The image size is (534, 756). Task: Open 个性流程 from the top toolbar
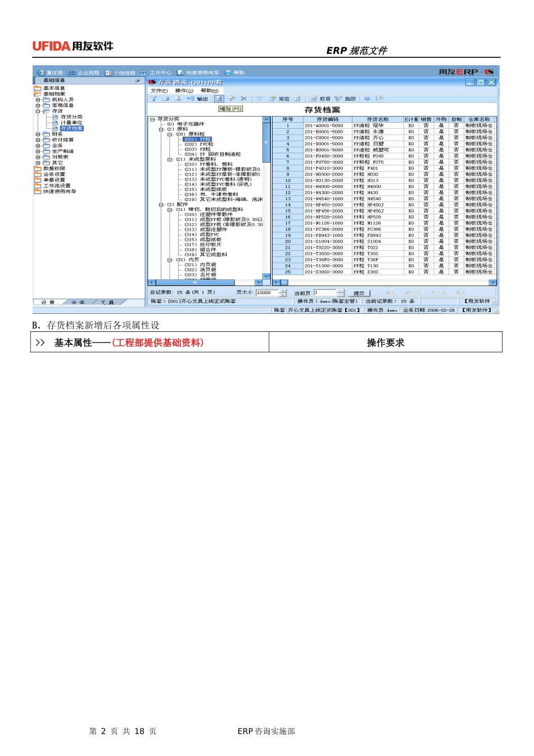tap(120, 73)
